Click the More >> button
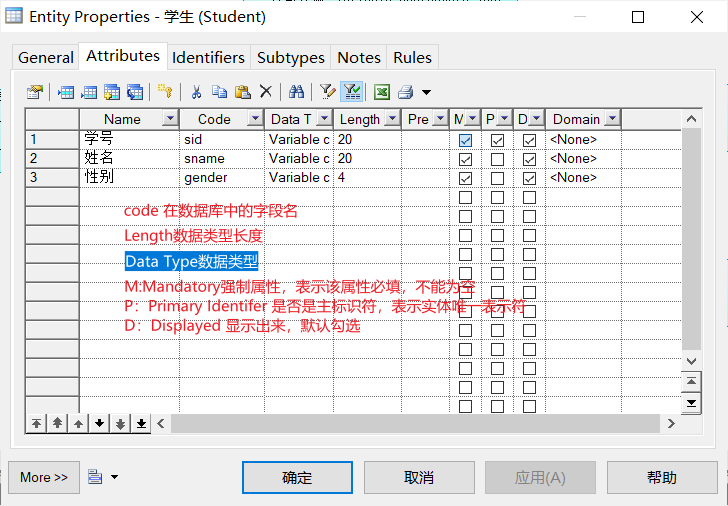 tap(44, 477)
